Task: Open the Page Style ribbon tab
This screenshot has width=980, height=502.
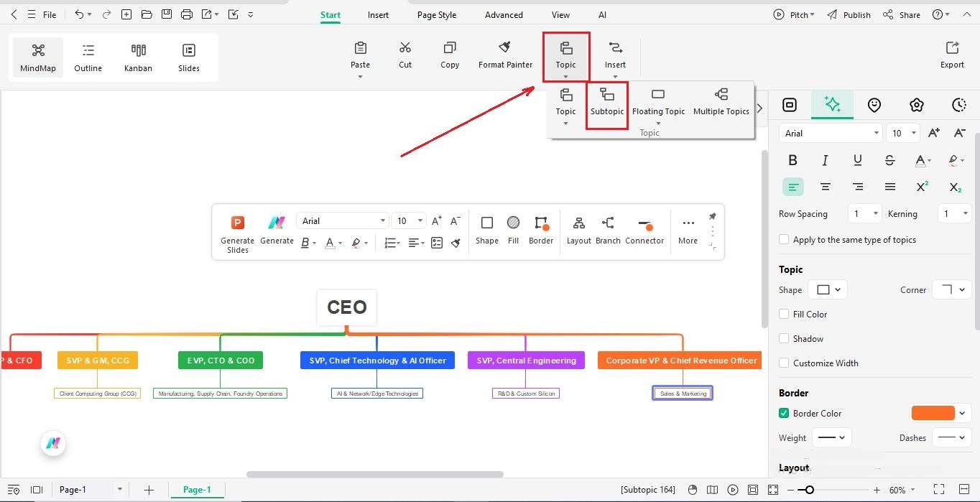Action: (437, 14)
